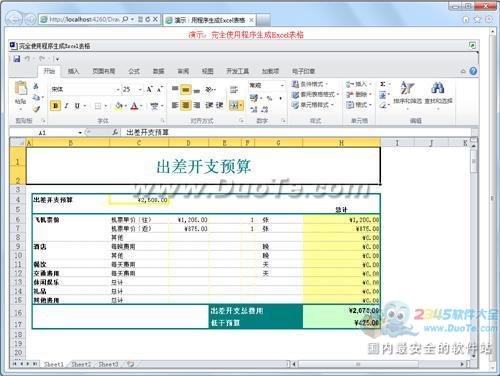
Task: Expand the Conditional Formatting menu
Action: point(309,84)
